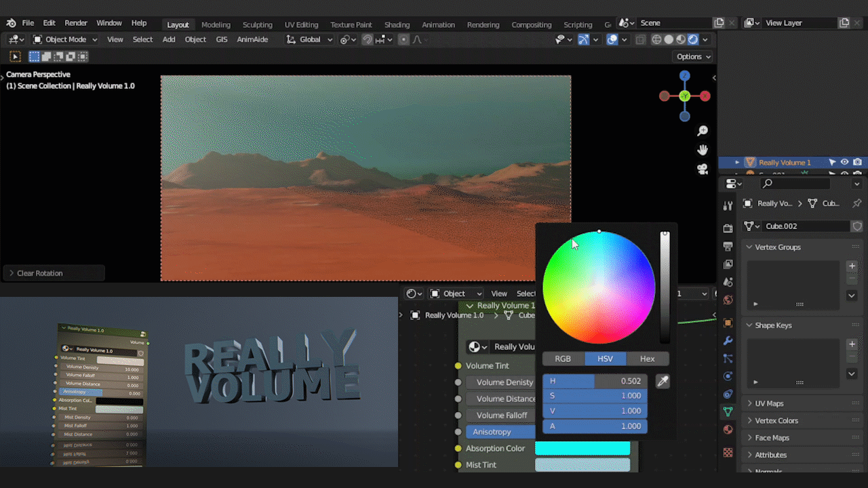Viewport: 868px width, 488px height.
Task: Toggle viewport overlays display
Action: point(612,39)
